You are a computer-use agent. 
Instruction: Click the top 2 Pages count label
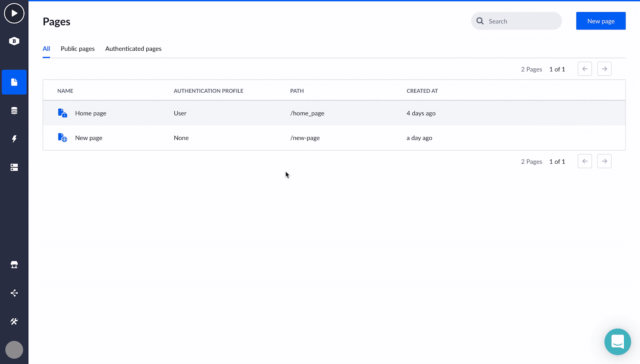(532, 70)
